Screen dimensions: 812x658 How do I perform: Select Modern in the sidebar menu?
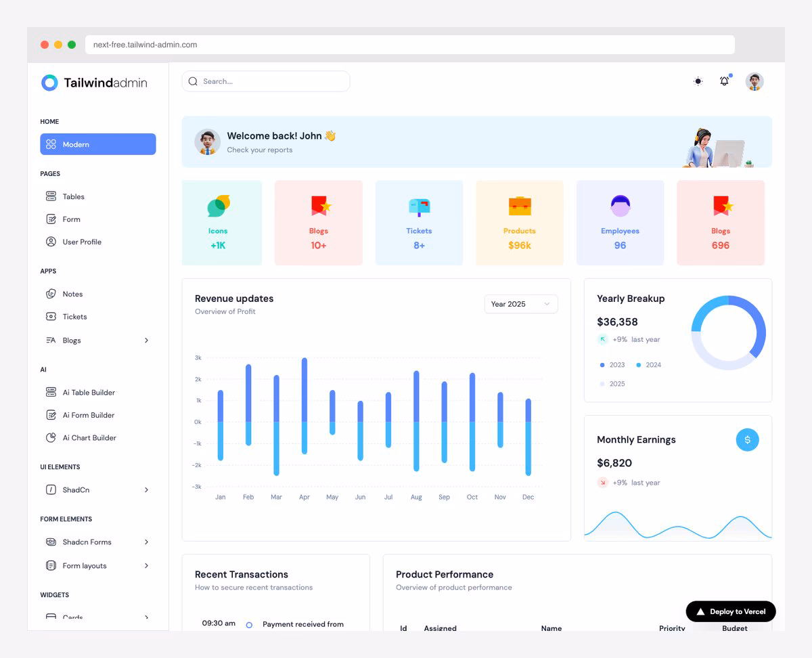[x=98, y=144]
